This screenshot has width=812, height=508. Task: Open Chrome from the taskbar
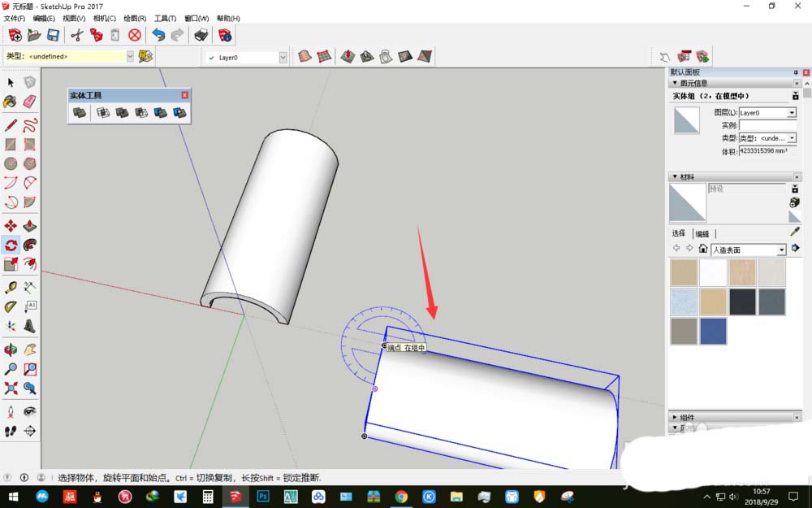tap(401, 497)
